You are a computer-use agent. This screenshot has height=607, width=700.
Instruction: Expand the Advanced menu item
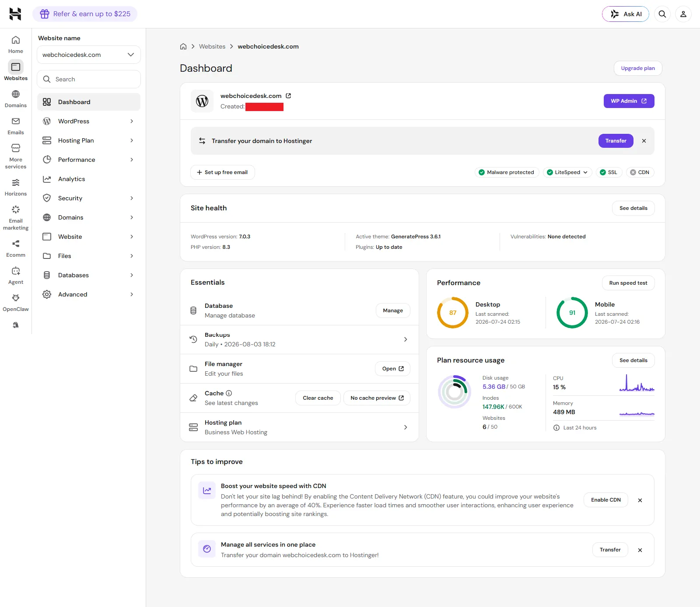[89, 294]
